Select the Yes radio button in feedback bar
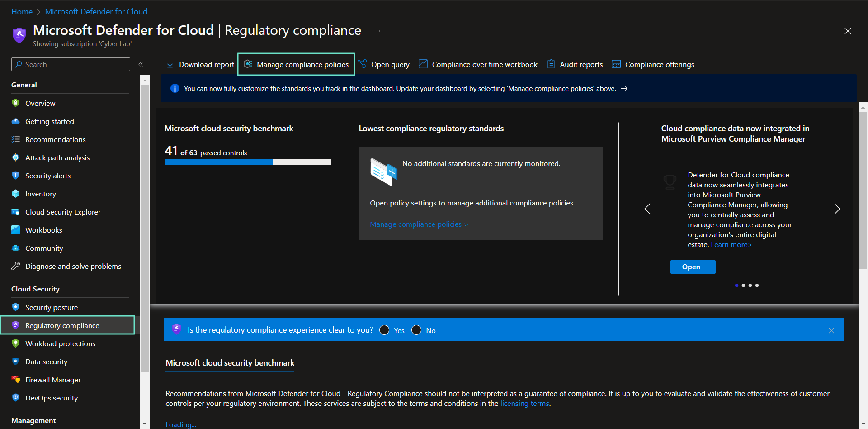Viewport: 868px width, 429px height. (x=384, y=330)
